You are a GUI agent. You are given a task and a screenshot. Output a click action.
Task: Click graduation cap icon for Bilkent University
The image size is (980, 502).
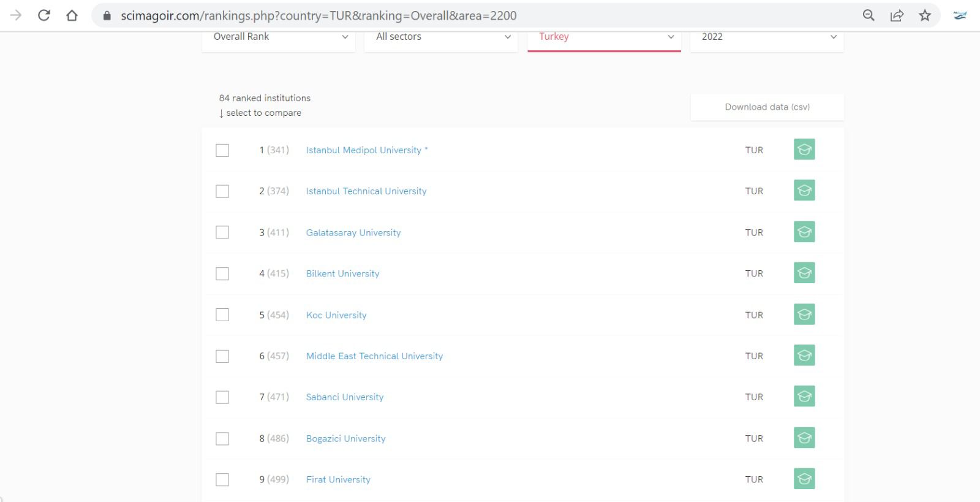tap(804, 273)
